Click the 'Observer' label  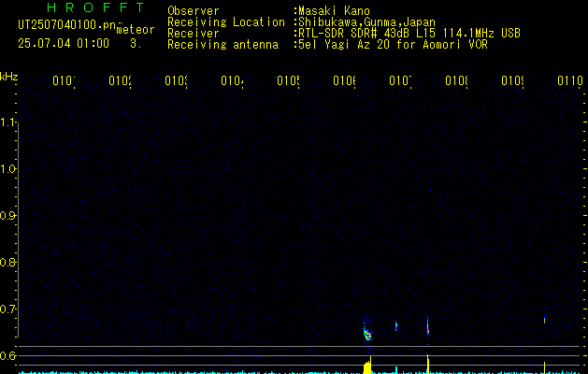pyautogui.click(x=194, y=11)
